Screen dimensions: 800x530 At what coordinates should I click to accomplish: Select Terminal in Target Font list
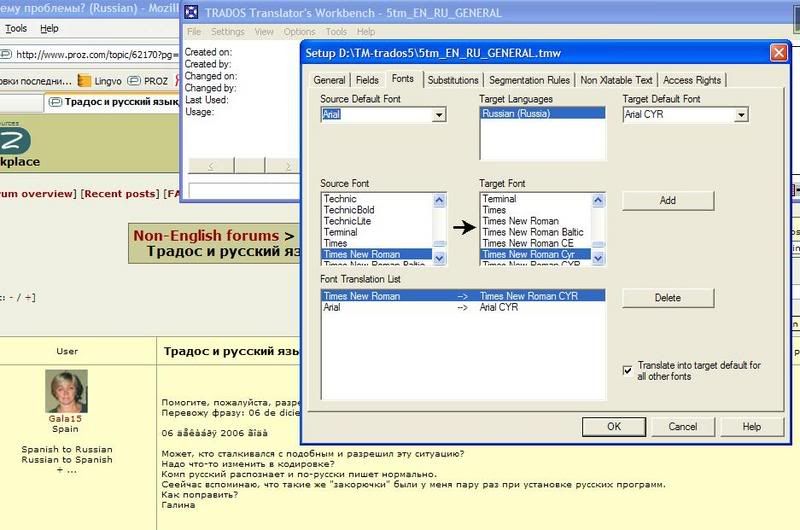click(x=536, y=199)
